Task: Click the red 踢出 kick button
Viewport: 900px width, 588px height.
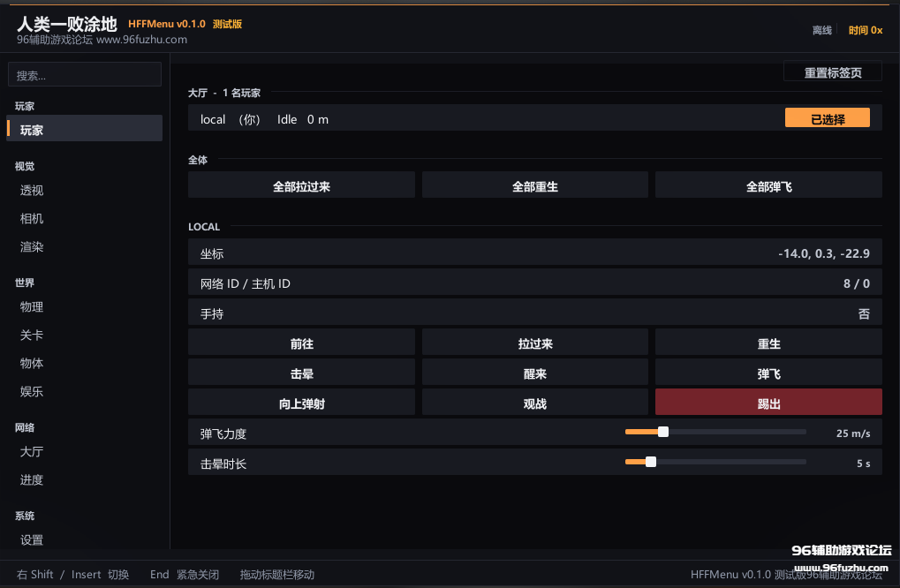Action: click(768, 403)
